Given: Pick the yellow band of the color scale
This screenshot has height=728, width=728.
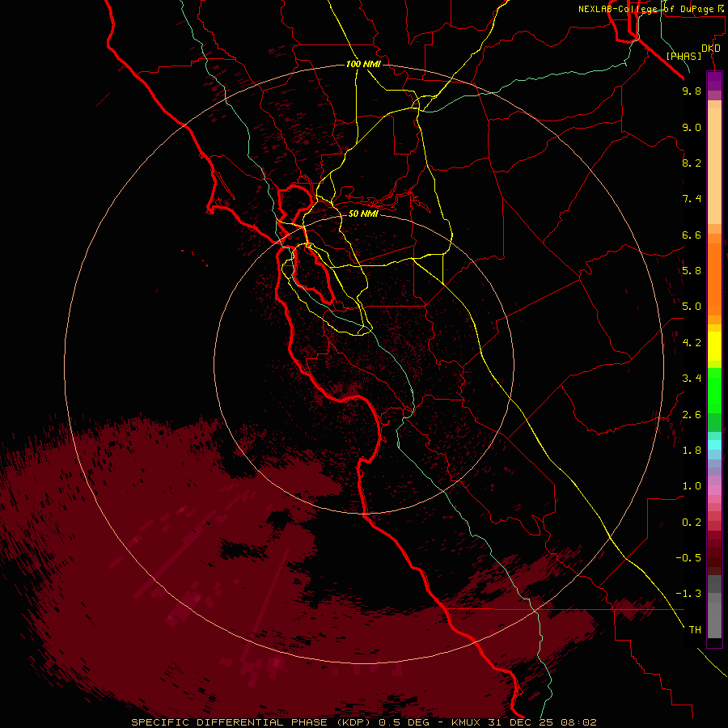Looking at the screenshot, I should [714, 346].
